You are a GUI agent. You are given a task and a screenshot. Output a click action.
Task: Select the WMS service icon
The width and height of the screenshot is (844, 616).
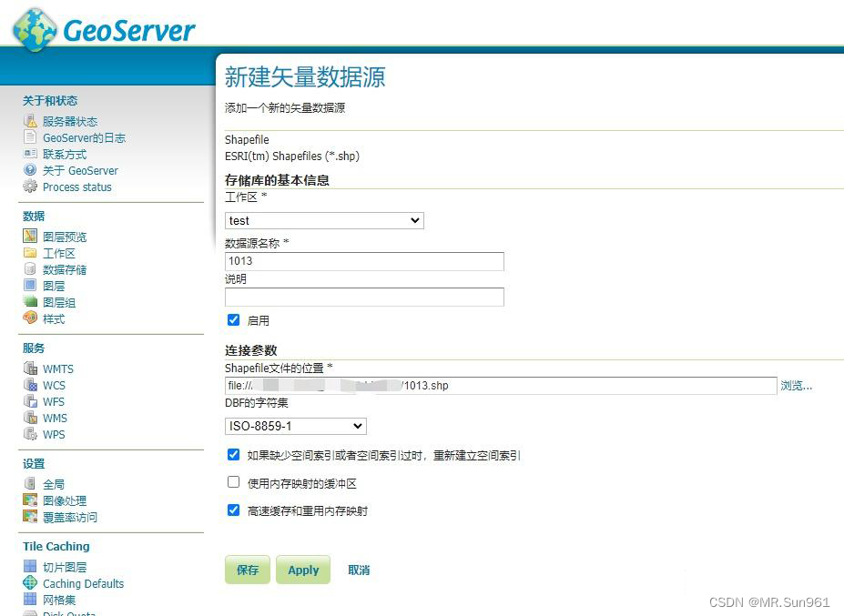[29, 418]
